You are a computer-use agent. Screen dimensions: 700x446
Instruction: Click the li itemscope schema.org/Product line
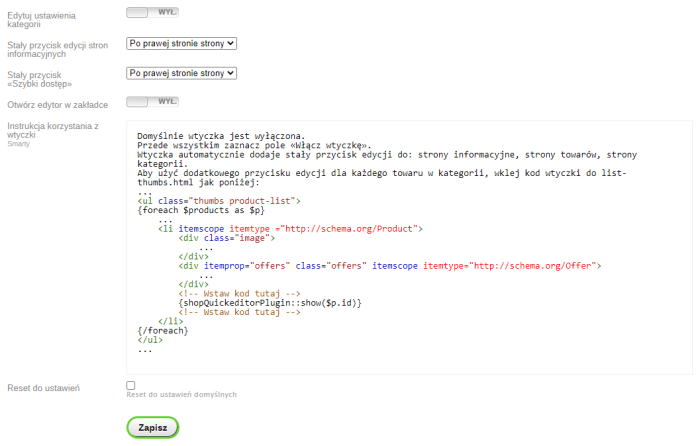tap(290, 229)
